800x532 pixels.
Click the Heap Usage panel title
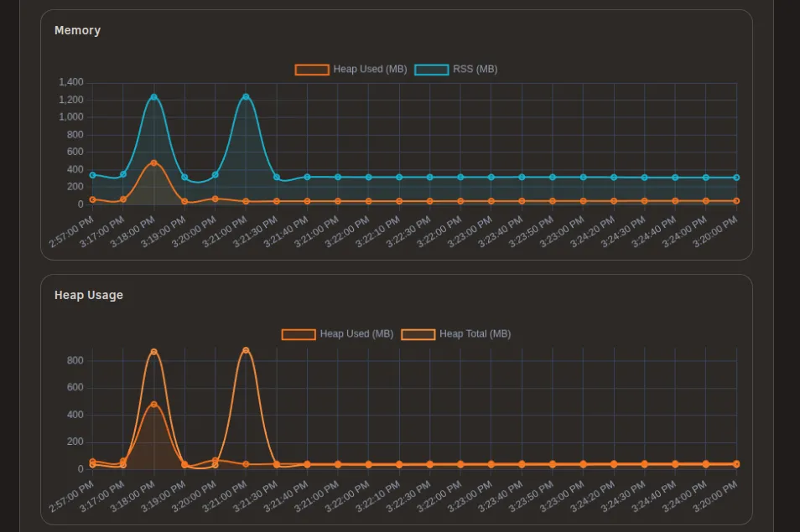88,295
